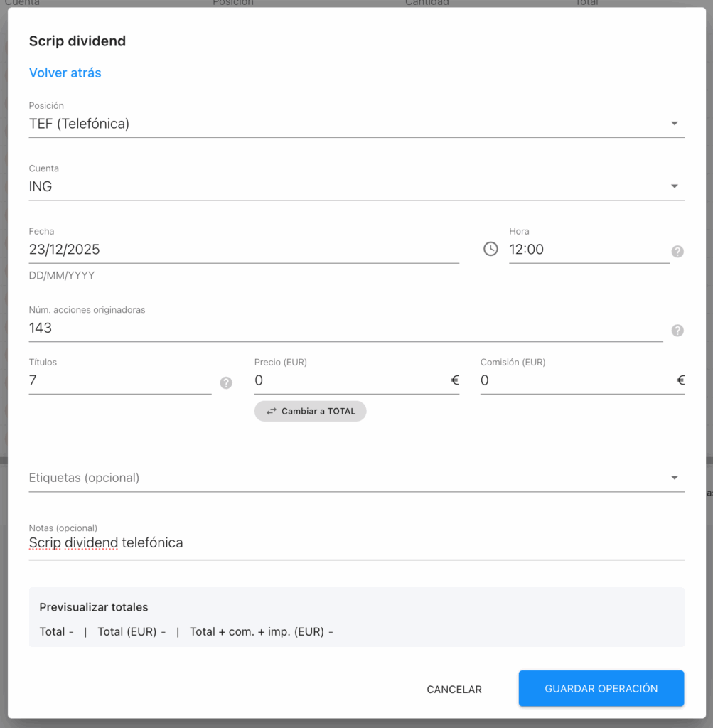Viewport: 713px width, 728px height.
Task: Save with Guardar operación button
Action: point(601,688)
